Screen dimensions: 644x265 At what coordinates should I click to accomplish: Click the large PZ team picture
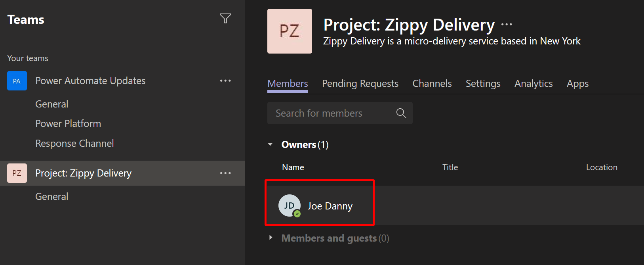point(290,31)
